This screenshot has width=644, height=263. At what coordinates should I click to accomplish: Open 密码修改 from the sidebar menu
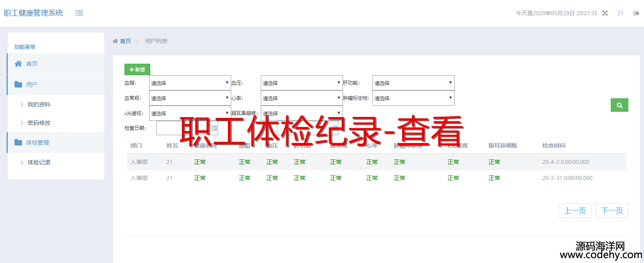[39, 123]
